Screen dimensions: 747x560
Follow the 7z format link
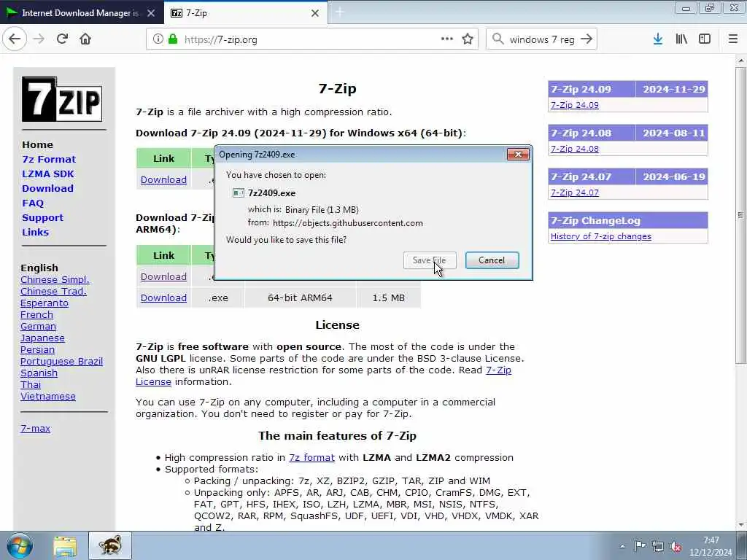[311, 458]
